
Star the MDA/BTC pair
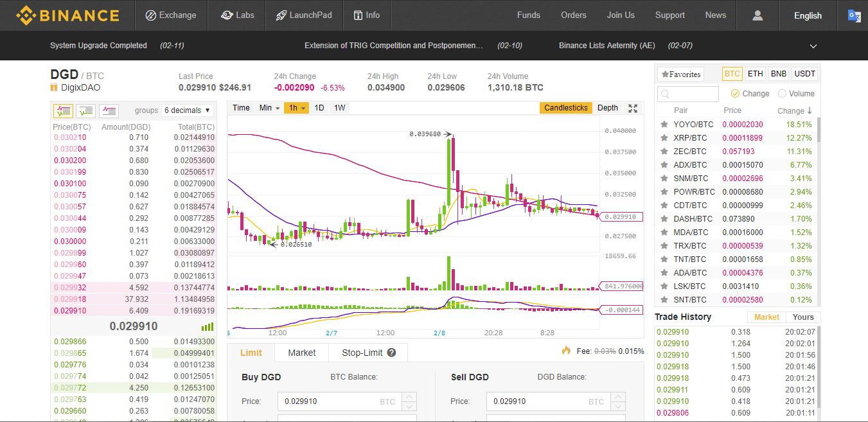click(664, 233)
